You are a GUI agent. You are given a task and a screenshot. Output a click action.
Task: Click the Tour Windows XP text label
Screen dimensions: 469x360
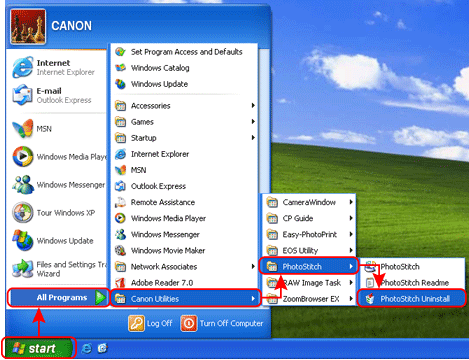pos(66,213)
